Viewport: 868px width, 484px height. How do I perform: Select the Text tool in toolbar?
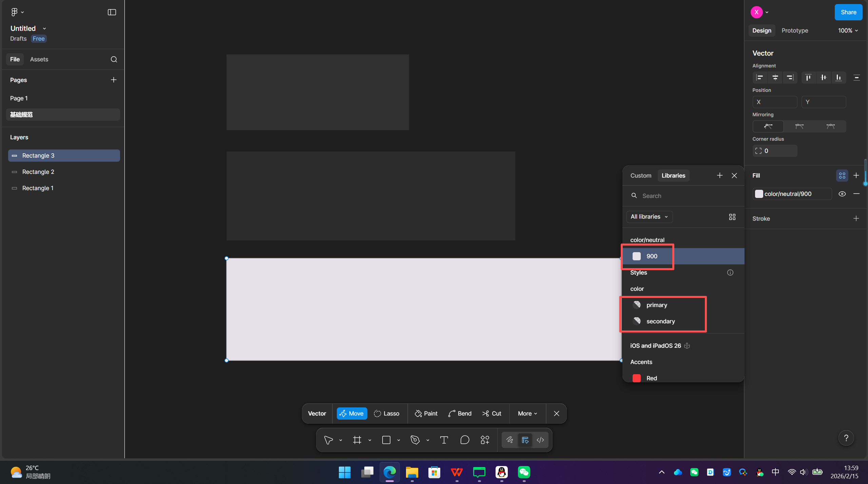click(x=444, y=440)
